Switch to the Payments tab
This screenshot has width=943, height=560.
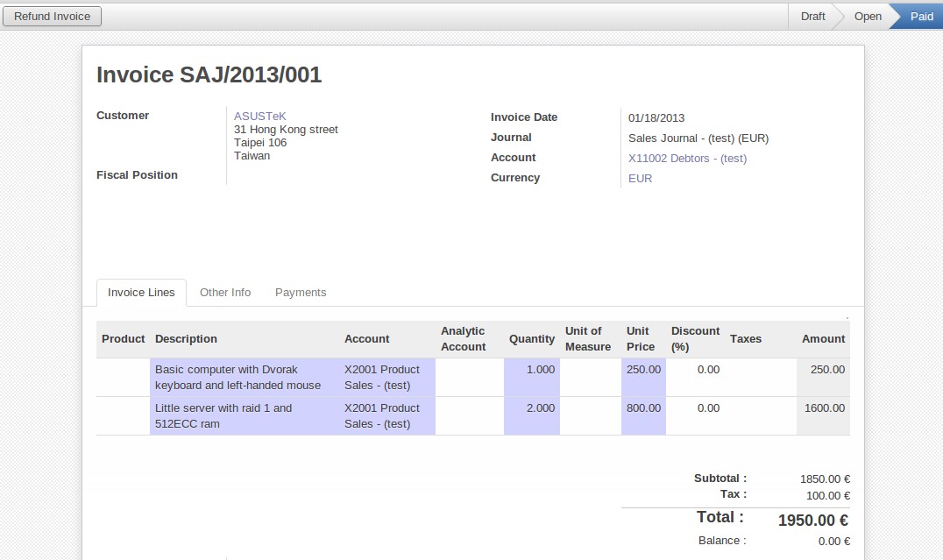tap(301, 293)
